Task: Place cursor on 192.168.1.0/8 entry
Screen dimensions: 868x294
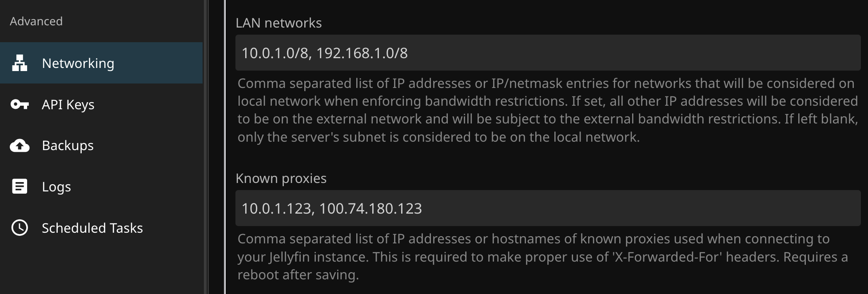Action: 362,53
